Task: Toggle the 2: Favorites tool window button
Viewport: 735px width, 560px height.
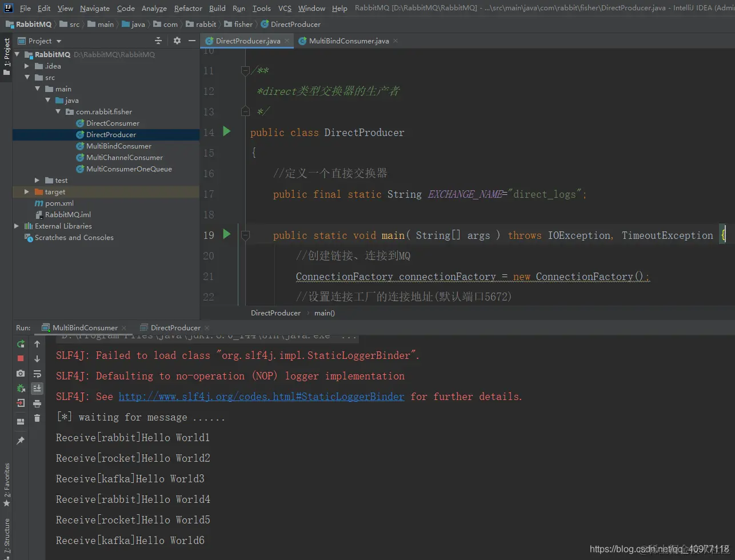Action: point(6,485)
